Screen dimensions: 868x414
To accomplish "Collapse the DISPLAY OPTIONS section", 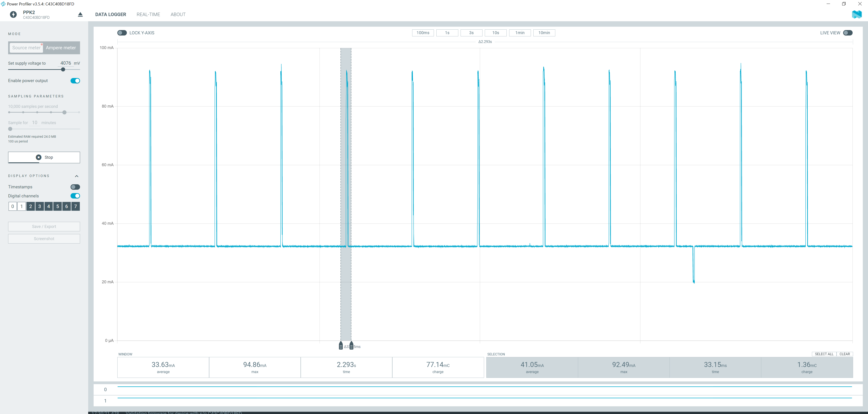I will 76,176.
